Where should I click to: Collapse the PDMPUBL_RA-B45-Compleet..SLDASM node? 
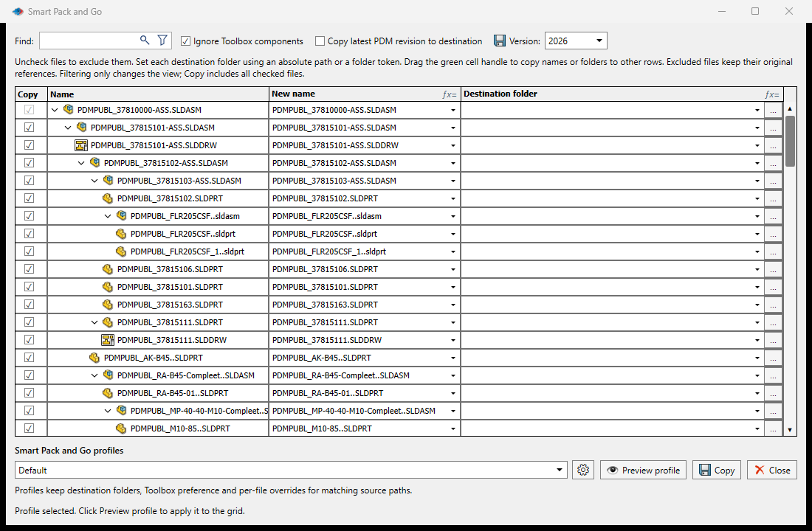(94, 375)
